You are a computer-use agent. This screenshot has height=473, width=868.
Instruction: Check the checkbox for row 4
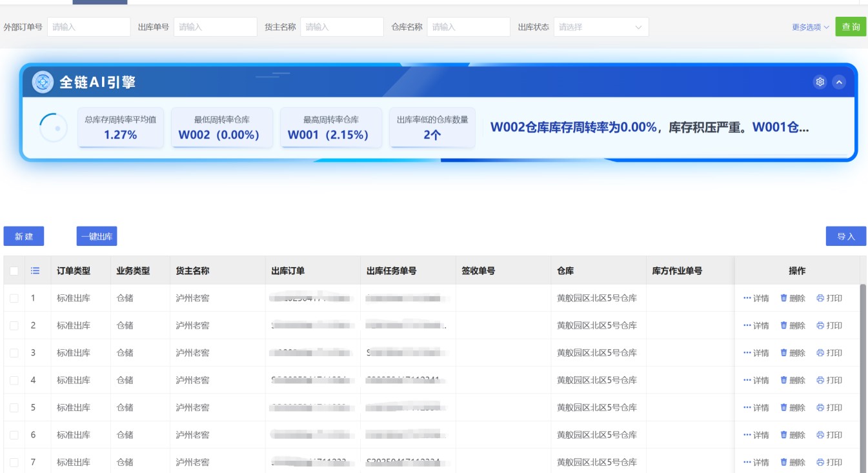pos(14,380)
